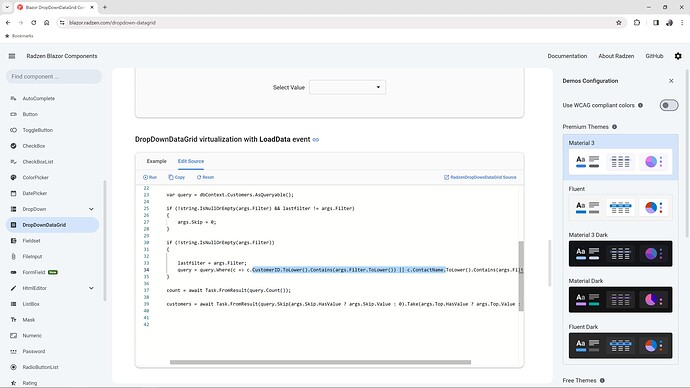Close the Demos Configuration panel
The width and height of the screenshot is (690, 388).
click(x=671, y=81)
